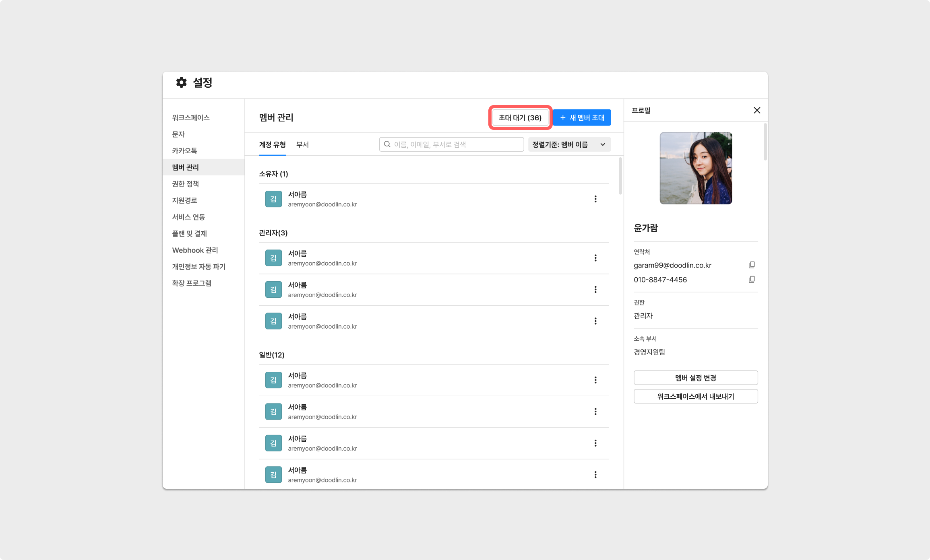Click the 새 멤버 초대 button
This screenshot has height=560, width=930.
(x=582, y=118)
